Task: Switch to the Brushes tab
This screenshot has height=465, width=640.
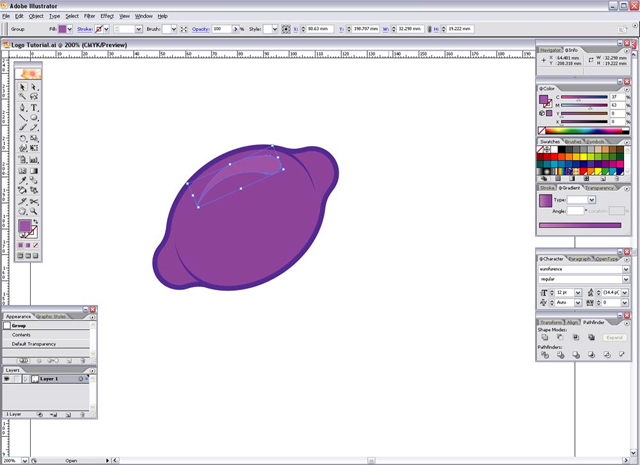Action: click(573, 142)
